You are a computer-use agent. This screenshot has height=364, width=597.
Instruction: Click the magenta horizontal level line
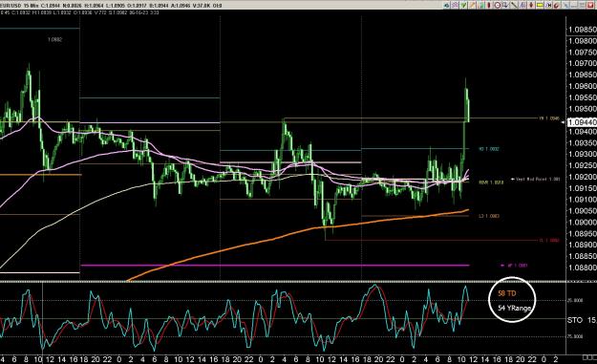coord(275,265)
